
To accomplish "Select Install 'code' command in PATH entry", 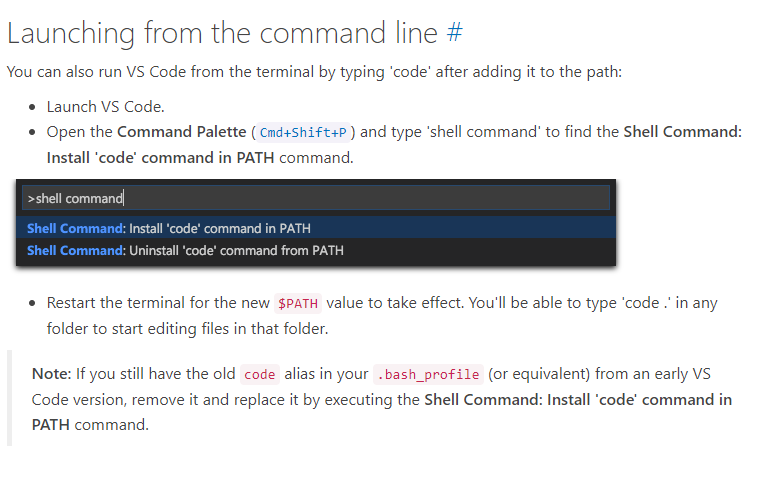I will click(168, 228).
